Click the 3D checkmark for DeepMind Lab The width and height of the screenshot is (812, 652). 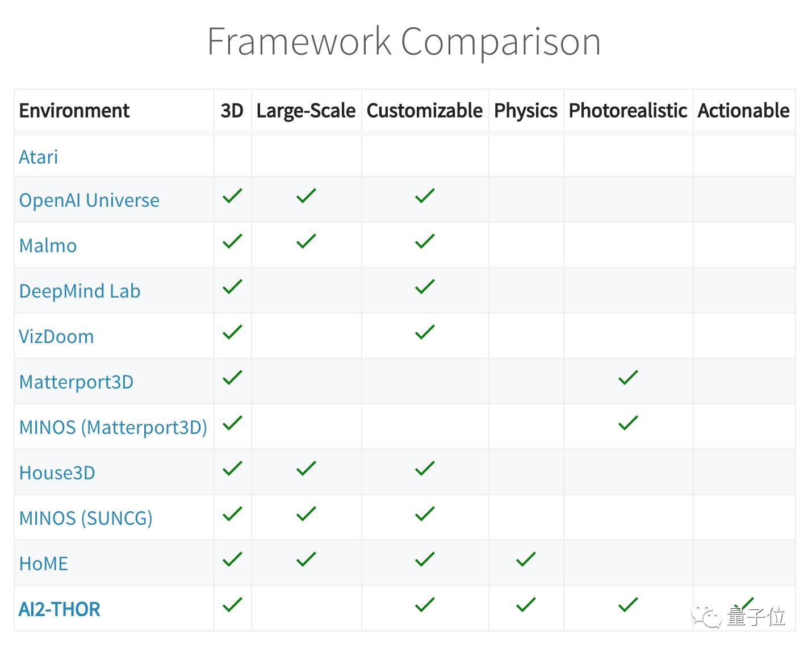click(232, 287)
